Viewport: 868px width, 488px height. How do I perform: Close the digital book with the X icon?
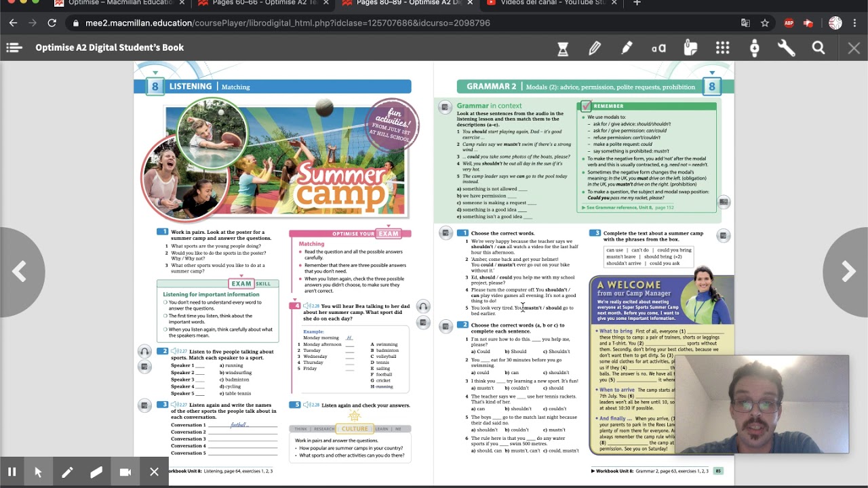[854, 48]
